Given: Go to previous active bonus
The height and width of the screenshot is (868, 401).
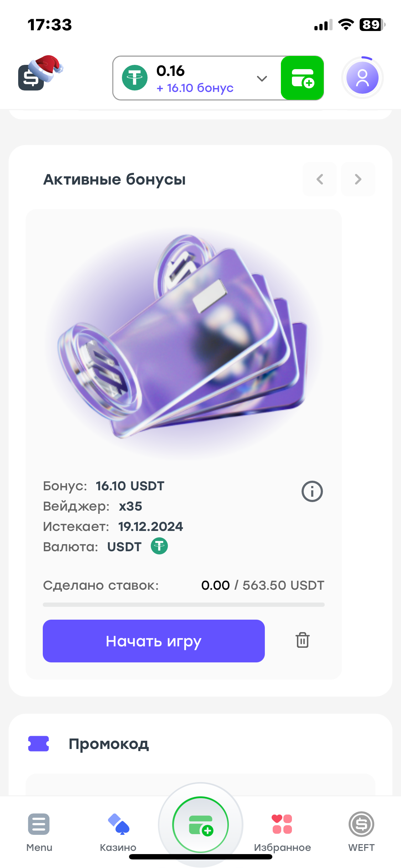Looking at the screenshot, I should 320,179.
